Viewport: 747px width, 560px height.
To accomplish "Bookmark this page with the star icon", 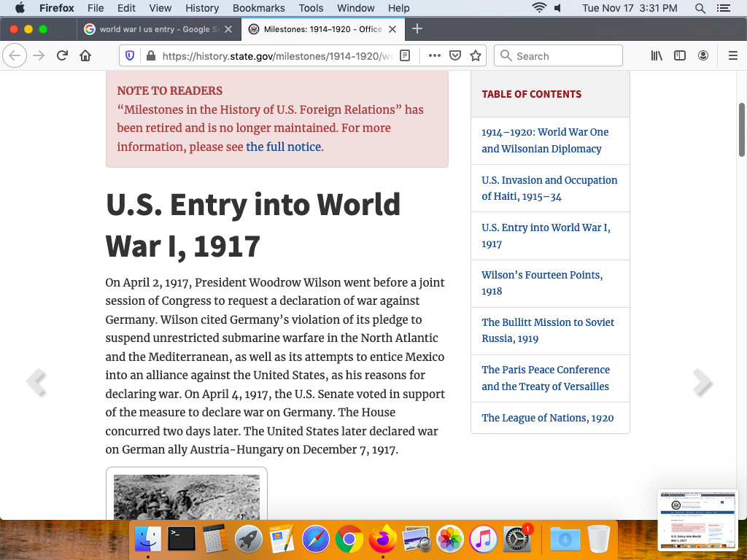I will (476, 56).
